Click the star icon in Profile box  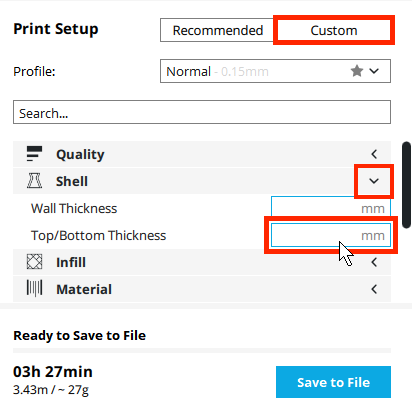[357, 71]
